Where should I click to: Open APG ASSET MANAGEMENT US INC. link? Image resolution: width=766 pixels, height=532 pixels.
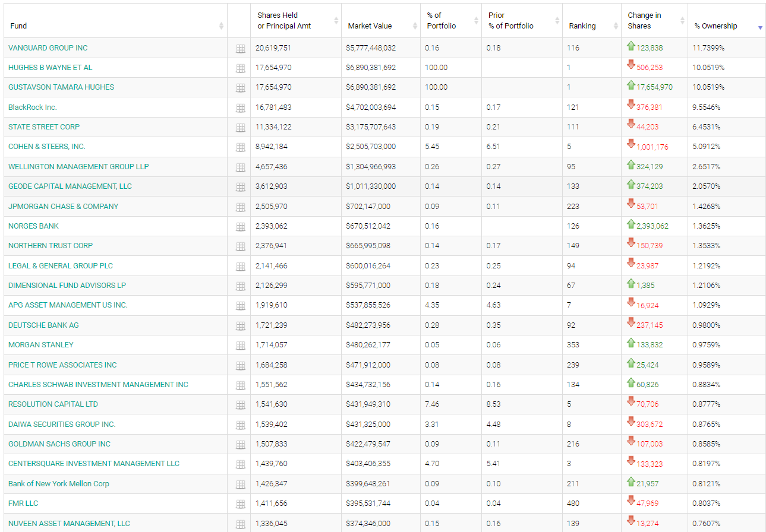coord(68,305)
